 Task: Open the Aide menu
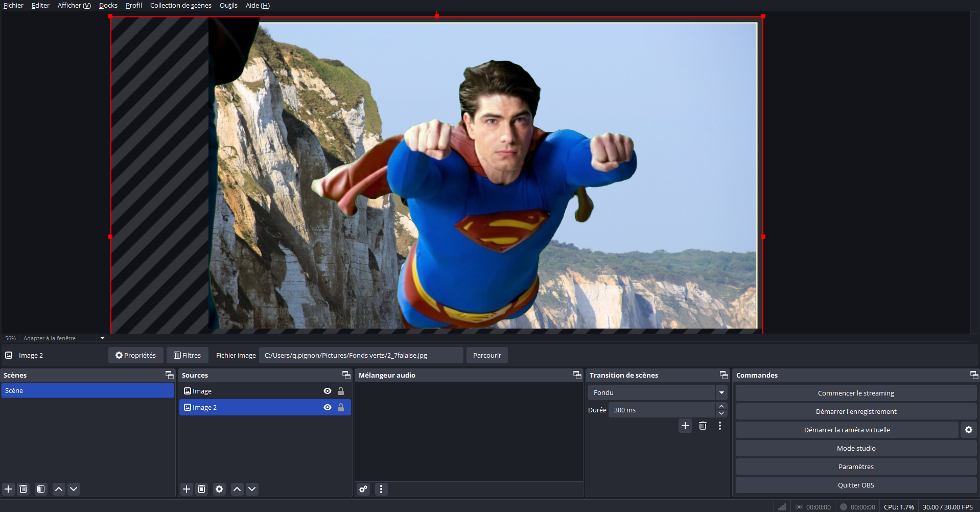pyautogui.click(x=258, y=5)
